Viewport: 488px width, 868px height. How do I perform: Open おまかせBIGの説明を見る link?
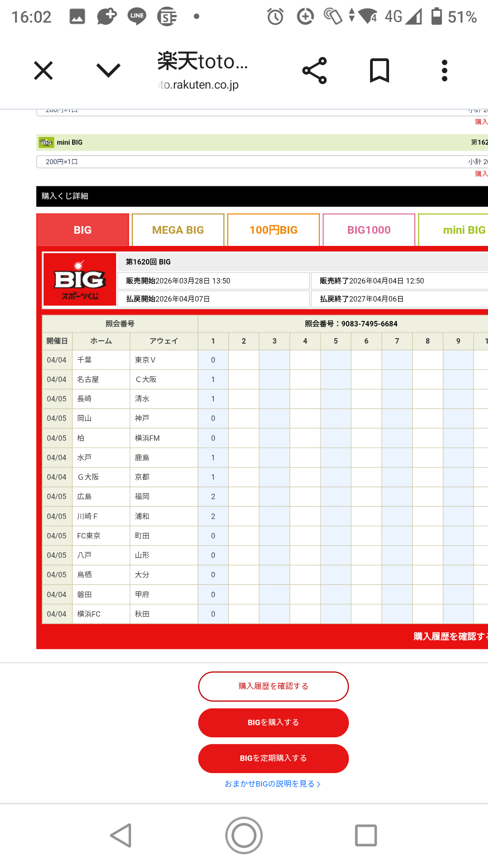pyautogui.click(x=272, y=784)
